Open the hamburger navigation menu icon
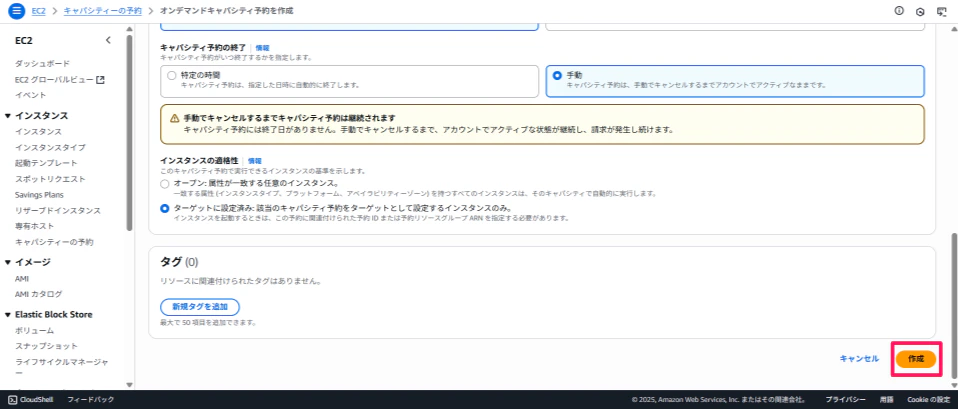 16,11
